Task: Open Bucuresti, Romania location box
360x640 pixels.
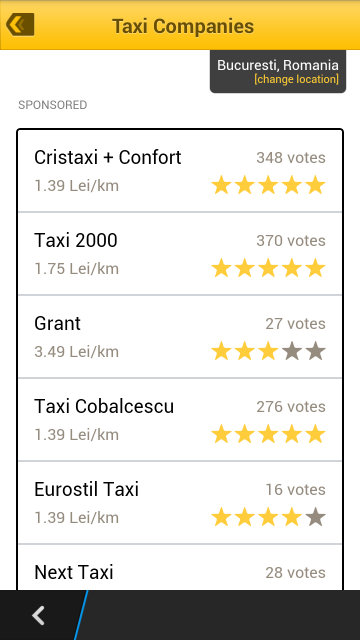Action: [x=278, y=71]
